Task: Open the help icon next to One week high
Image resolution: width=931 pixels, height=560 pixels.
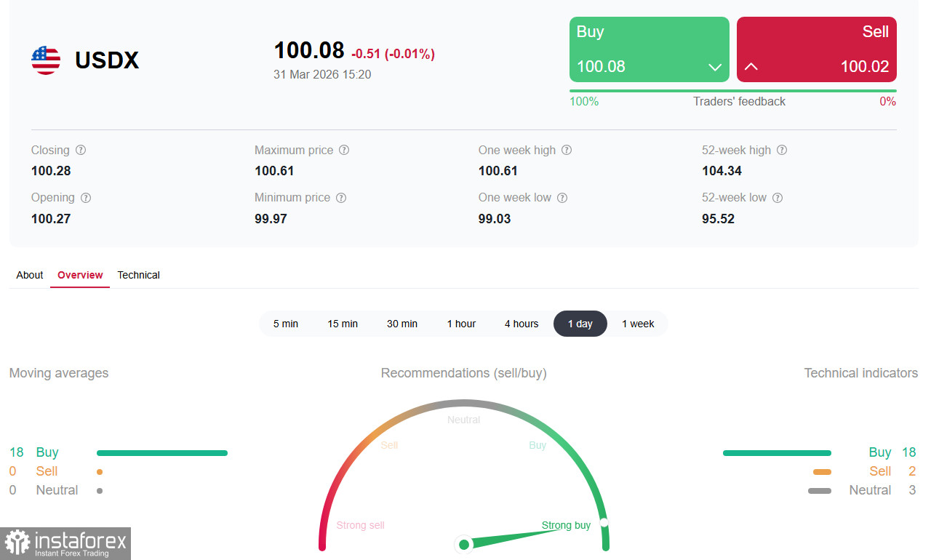Action: (x=567, y=150)
